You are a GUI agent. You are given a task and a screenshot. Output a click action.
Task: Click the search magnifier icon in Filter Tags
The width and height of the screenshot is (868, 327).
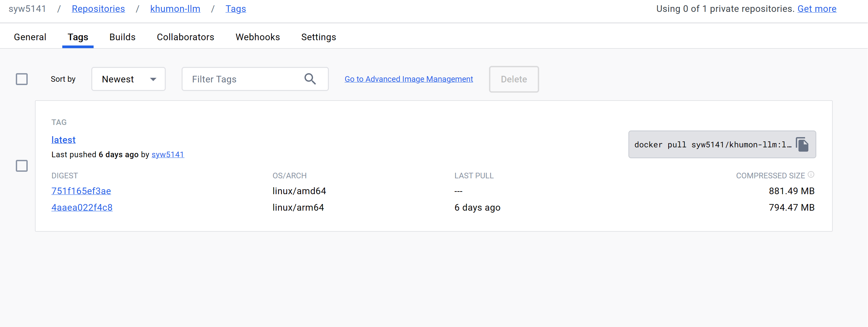[310, 79]
